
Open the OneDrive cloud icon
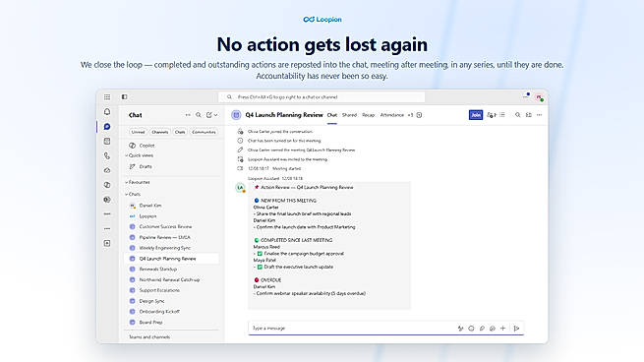(x=107, y=170)
